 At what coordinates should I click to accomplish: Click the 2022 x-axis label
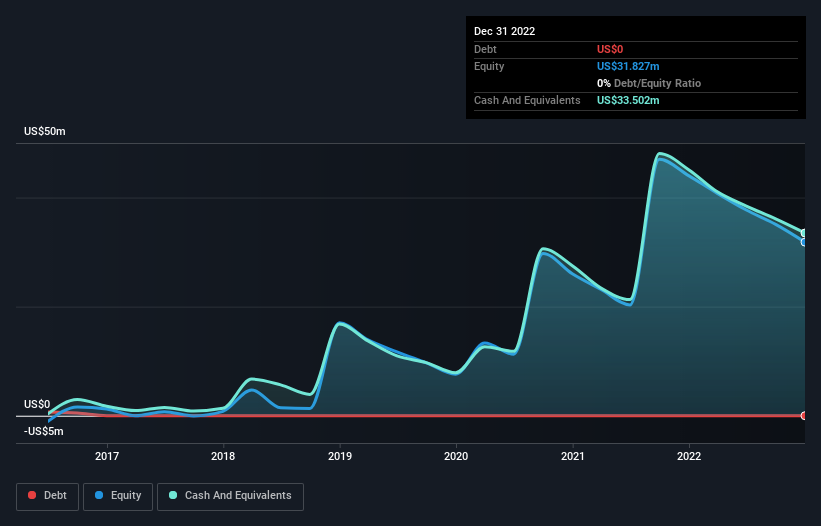click(x=689, y=456)
